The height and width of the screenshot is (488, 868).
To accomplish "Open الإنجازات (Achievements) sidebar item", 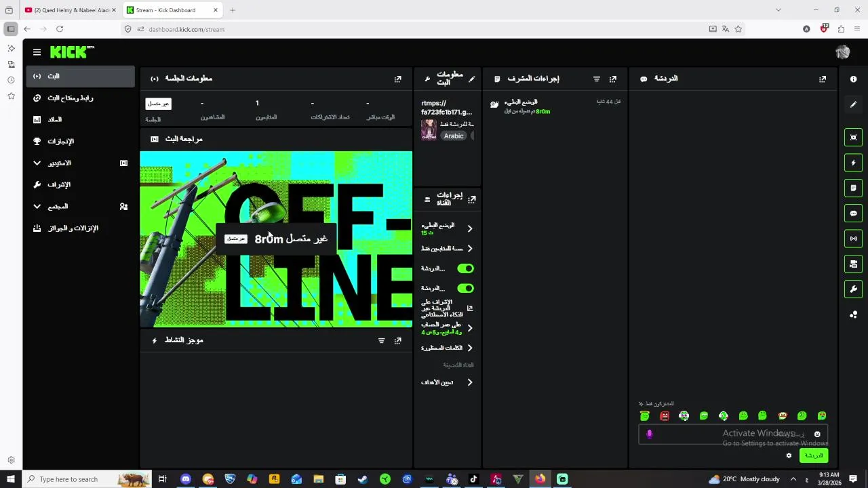I will tap(81, 141).
